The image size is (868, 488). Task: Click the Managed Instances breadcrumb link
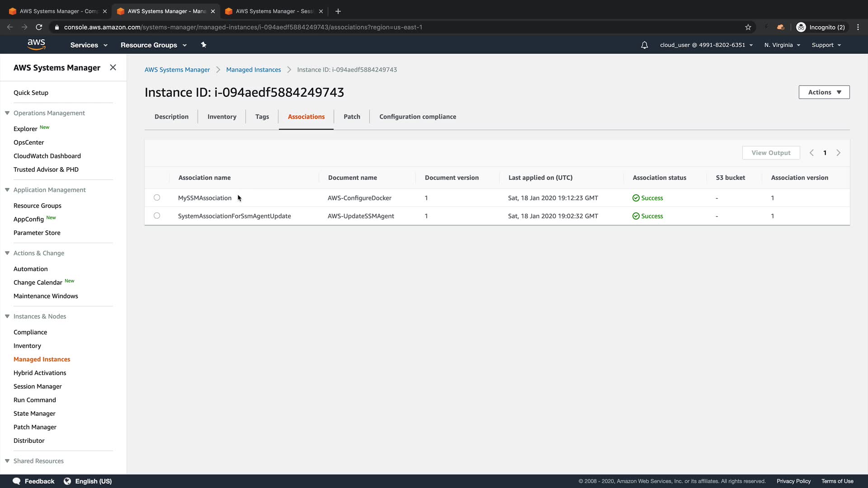[253, 70]
